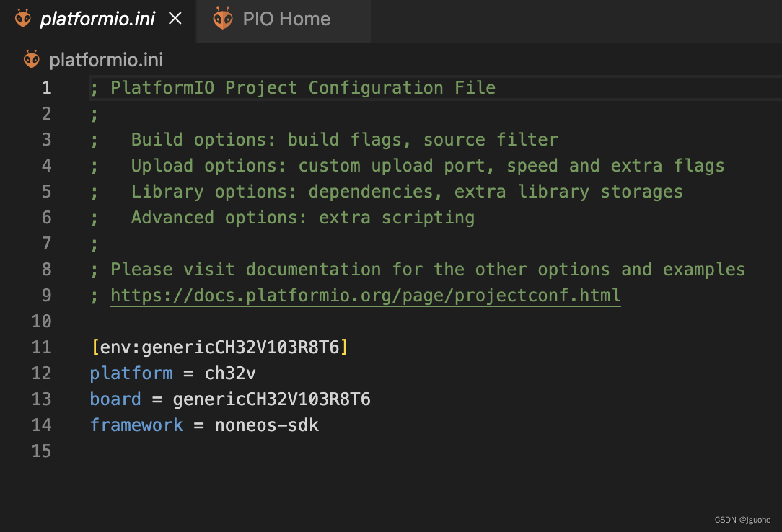Screen dimensions: 782x532
Task: Click the platform keyword on line 12
Action: coord(131,373)
